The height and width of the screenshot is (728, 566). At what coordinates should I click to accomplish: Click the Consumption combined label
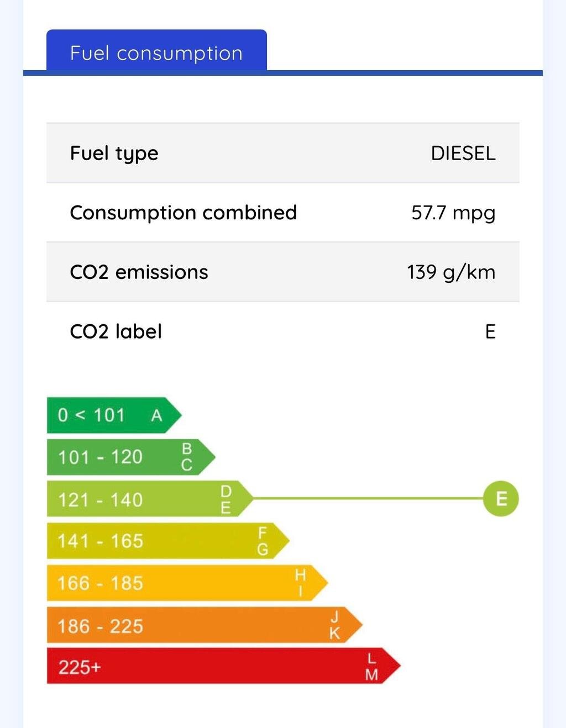(184, 213)
